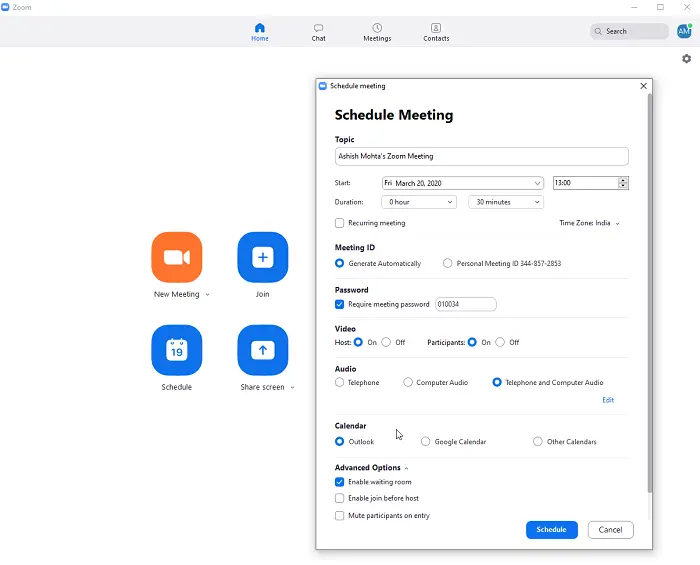Expand the New Meeting options arrow

coord(208,295)
